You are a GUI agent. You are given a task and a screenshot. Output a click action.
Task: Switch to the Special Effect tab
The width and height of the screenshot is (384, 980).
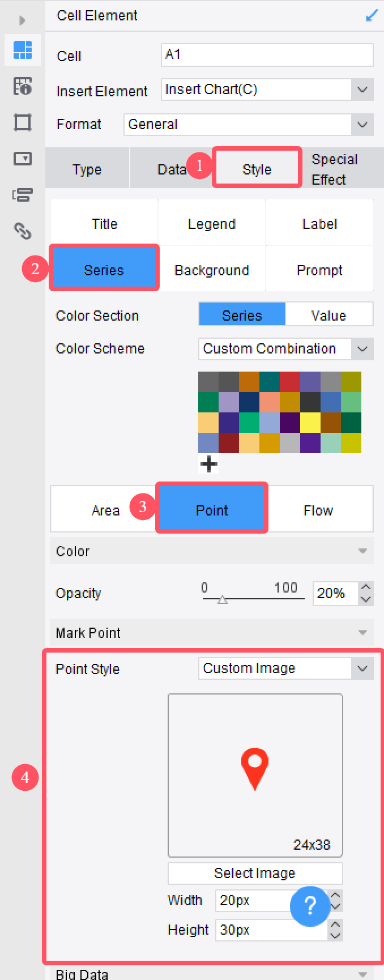(x=335, y=169)
